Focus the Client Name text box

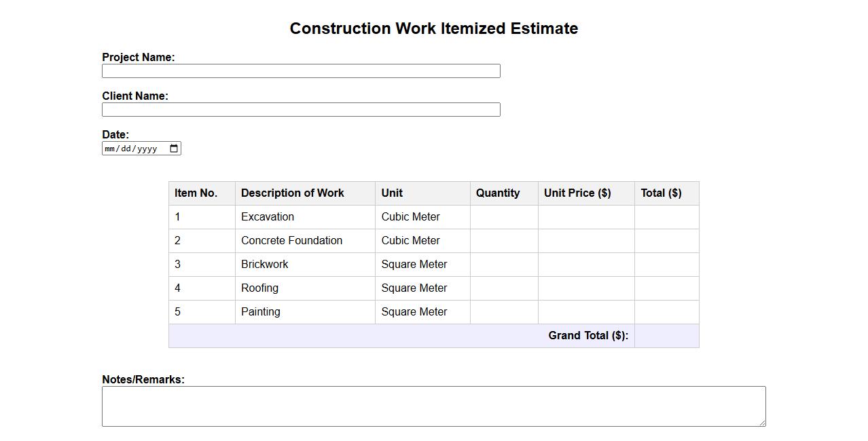tap(301, 110)
